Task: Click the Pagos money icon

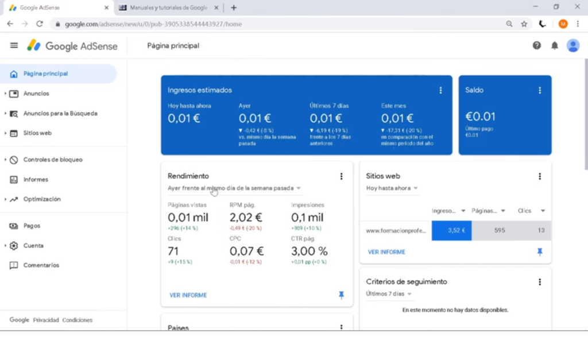Action: pos(14,226)
